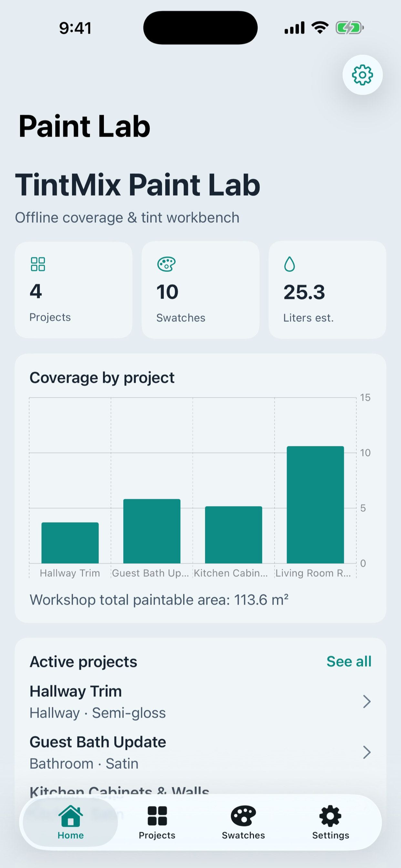Tap the projects grid icon in stats card
Viewport: 401px width, 868px height.
click(38, 264)
